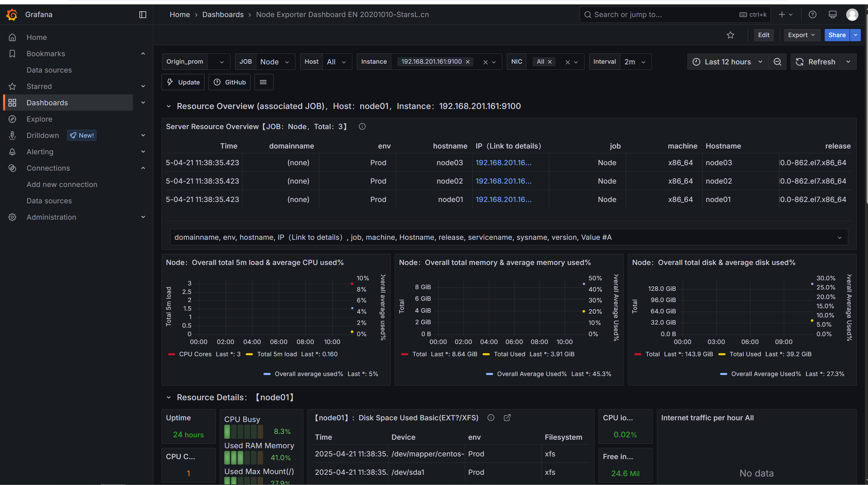Toggle disk Overall Average Used% legend series
Screen dimensions: 868x485
point(766,374)
